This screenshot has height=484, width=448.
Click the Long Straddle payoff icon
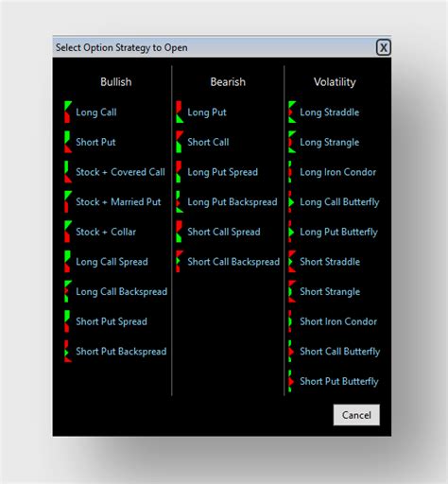click(292, 112)
